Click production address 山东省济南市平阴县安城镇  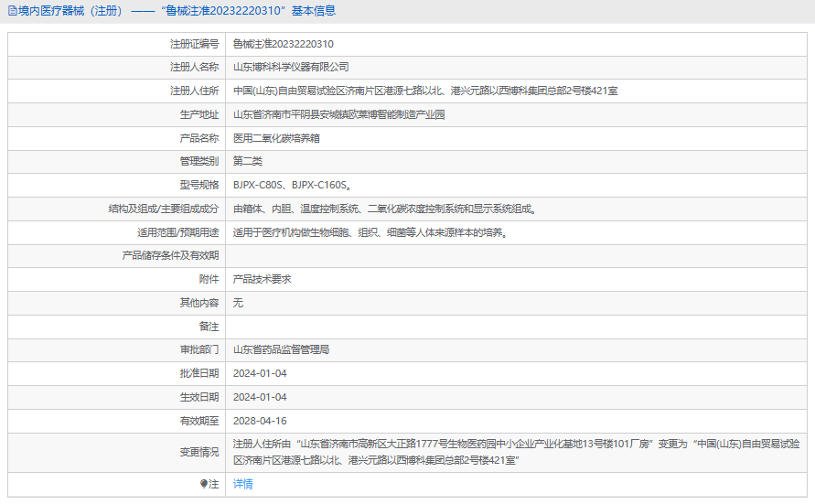[x=338, y=115]
